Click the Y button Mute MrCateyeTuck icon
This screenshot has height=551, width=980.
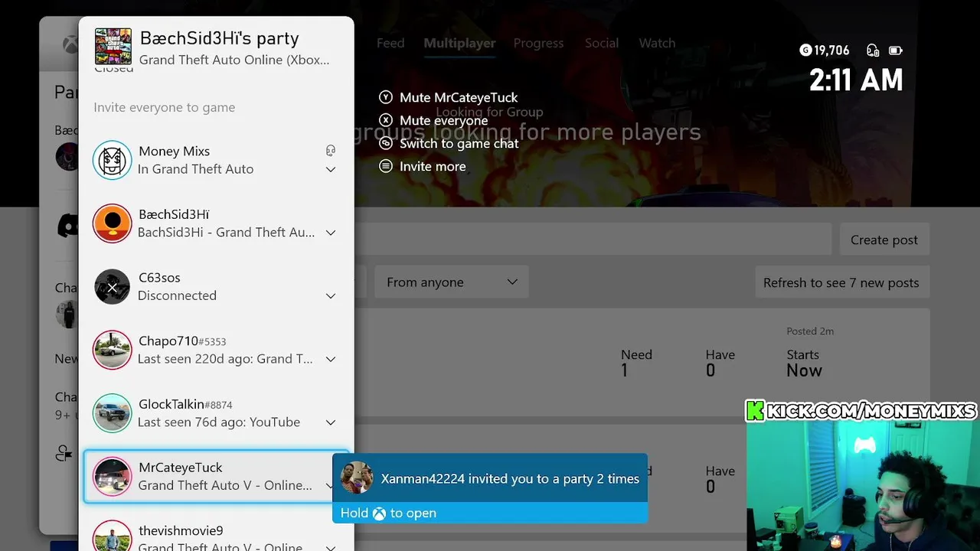click(385, 97)
